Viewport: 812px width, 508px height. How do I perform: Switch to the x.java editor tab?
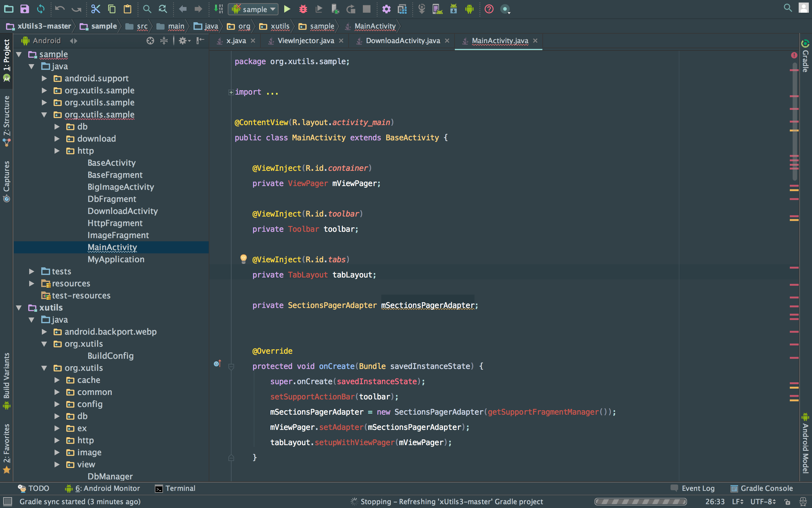pos(236,41)
